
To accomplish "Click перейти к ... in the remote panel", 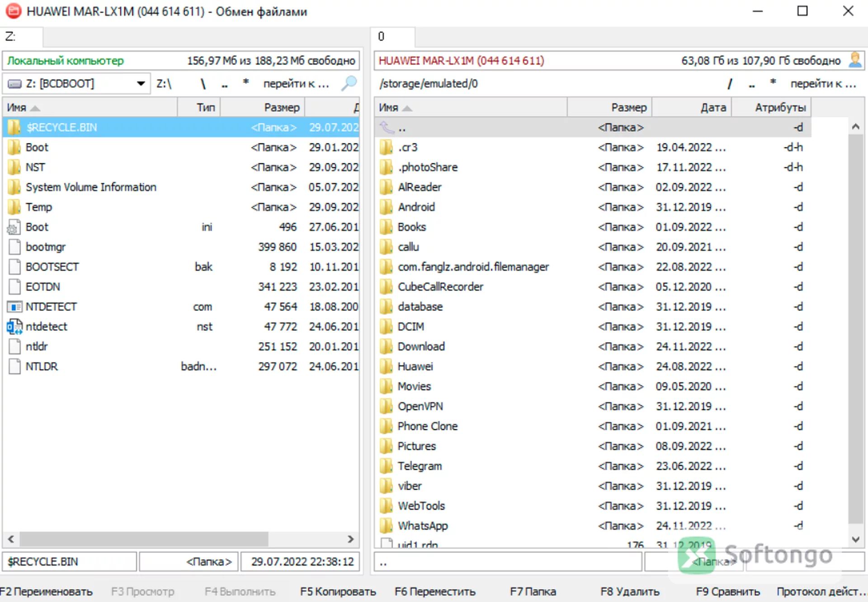I will click(823, 84).
